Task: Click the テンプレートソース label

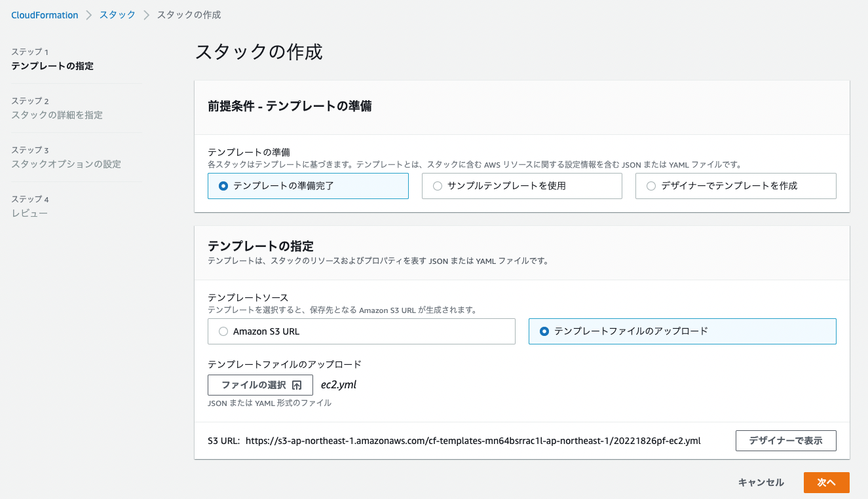Action: click(x=248, y=298)
